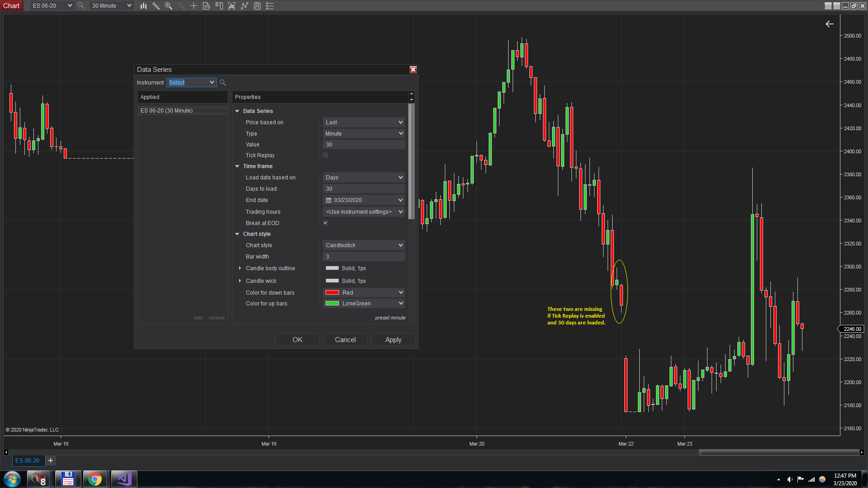Enable the Tick Replay checkbox

pyautogui.click(x=325, y=155)
